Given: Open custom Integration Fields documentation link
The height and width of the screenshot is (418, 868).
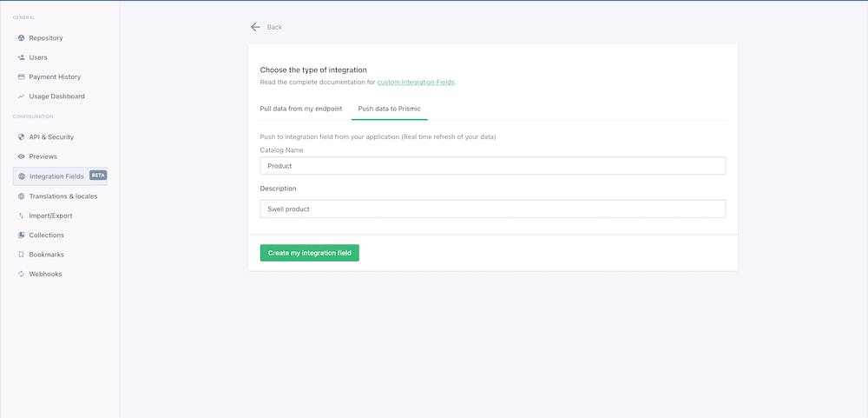Looking at the screenshot, I should pyautogui.click(x=416, y=82).
